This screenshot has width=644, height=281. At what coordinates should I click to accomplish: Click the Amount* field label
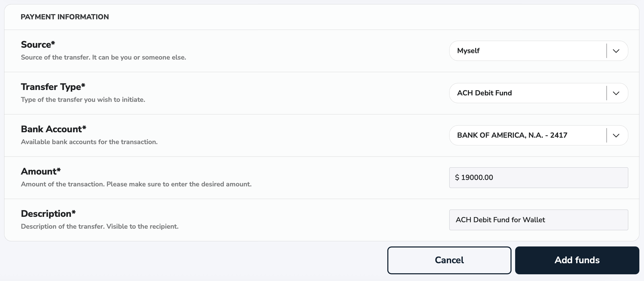pos(41,171)
